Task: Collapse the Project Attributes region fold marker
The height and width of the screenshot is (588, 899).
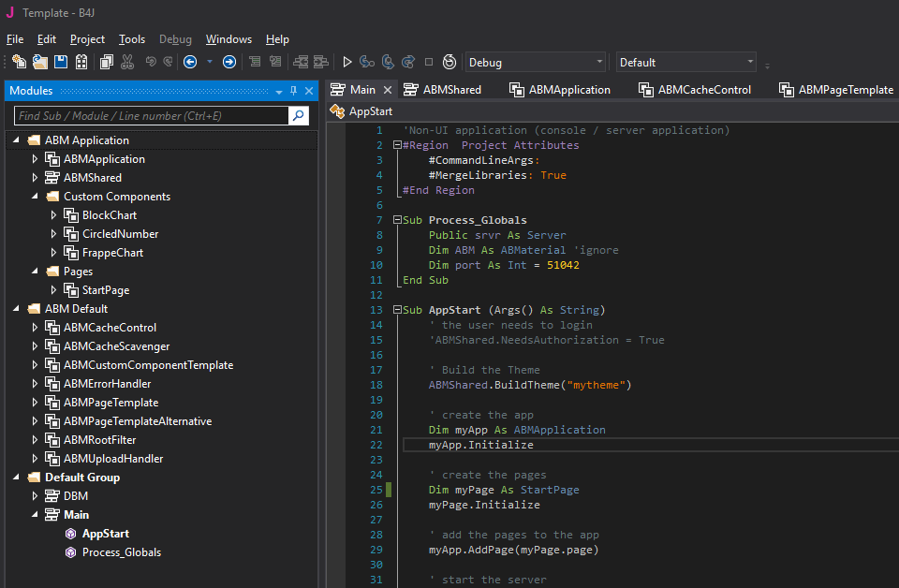Action: (397, 145)
